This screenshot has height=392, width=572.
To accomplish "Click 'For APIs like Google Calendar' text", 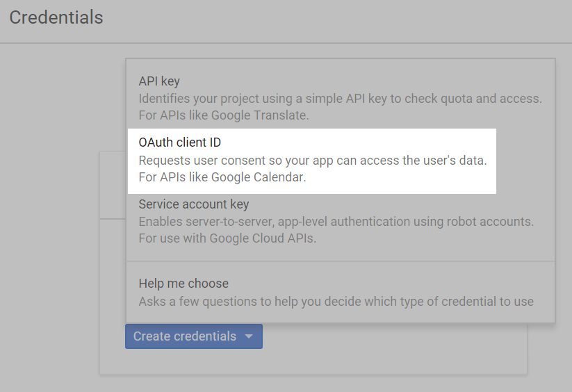I will pos(222,177).
